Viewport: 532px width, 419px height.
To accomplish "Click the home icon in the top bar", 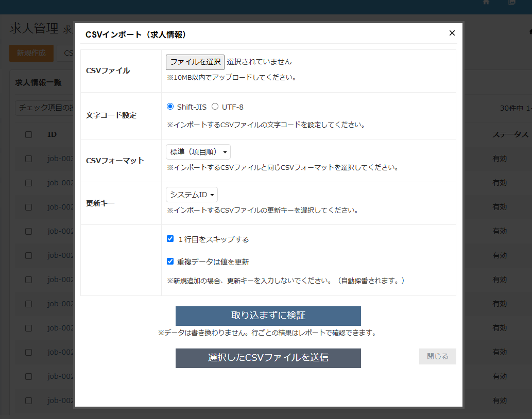I will (486, 3).
